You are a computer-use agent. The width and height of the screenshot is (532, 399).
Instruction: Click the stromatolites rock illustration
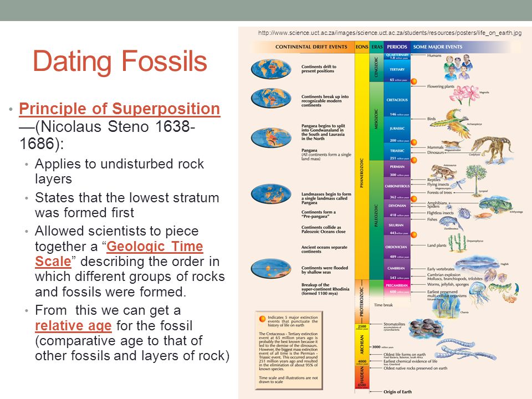tap(426, 328)
